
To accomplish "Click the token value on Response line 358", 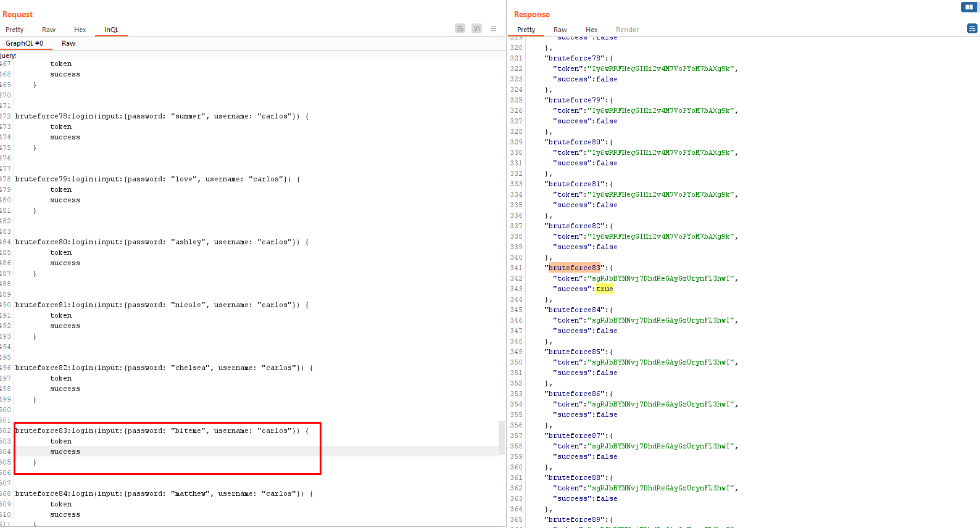I will tap(661, 446).
